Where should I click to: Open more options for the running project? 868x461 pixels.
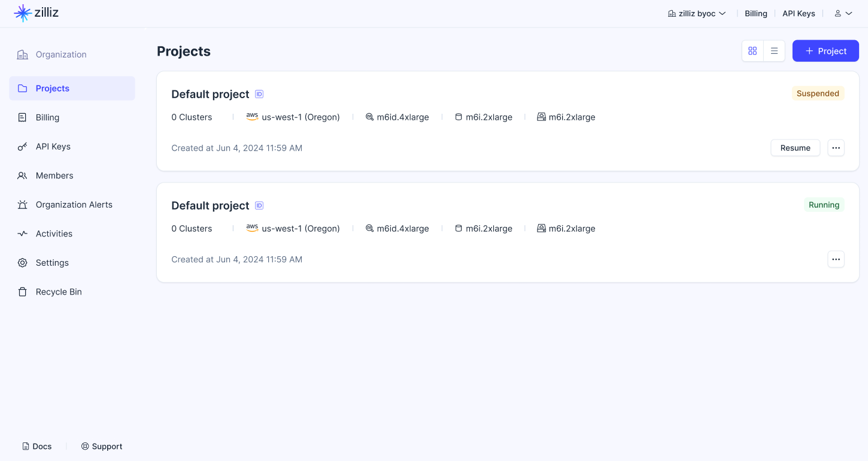(836, 259)
